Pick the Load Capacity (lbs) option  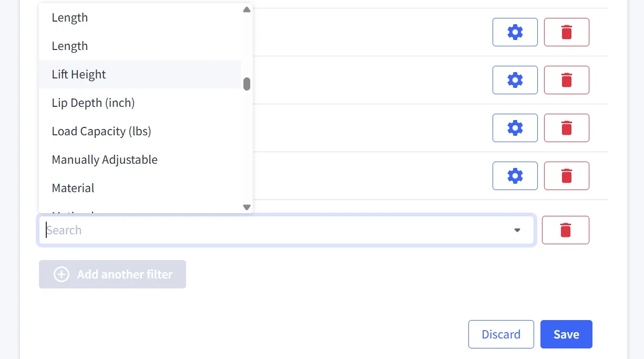(x=101, y=131)
